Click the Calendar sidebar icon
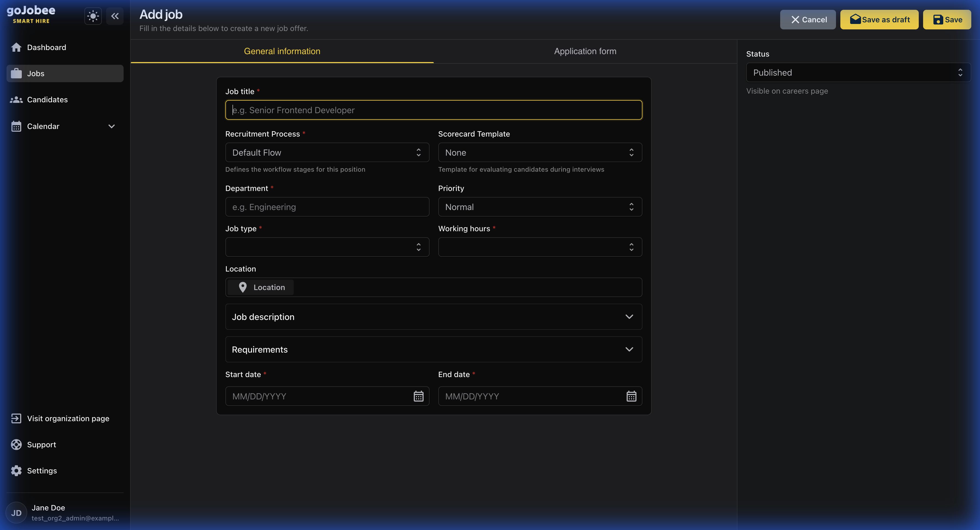 coord(16,126)
